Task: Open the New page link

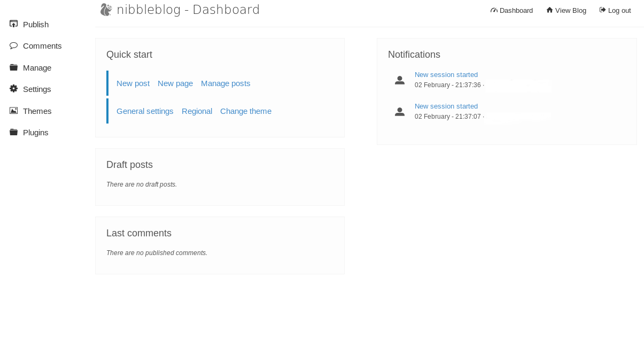Action: 175,82
